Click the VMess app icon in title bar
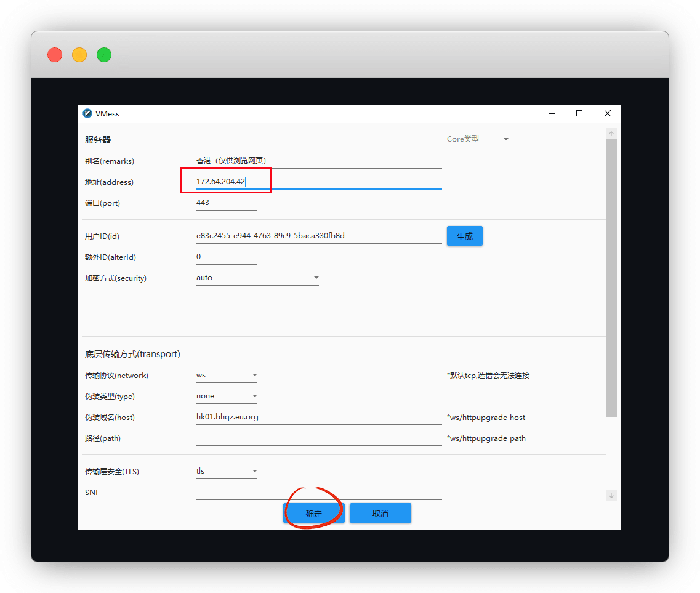The height and width of the screenshot is (593, 700). 87,113
